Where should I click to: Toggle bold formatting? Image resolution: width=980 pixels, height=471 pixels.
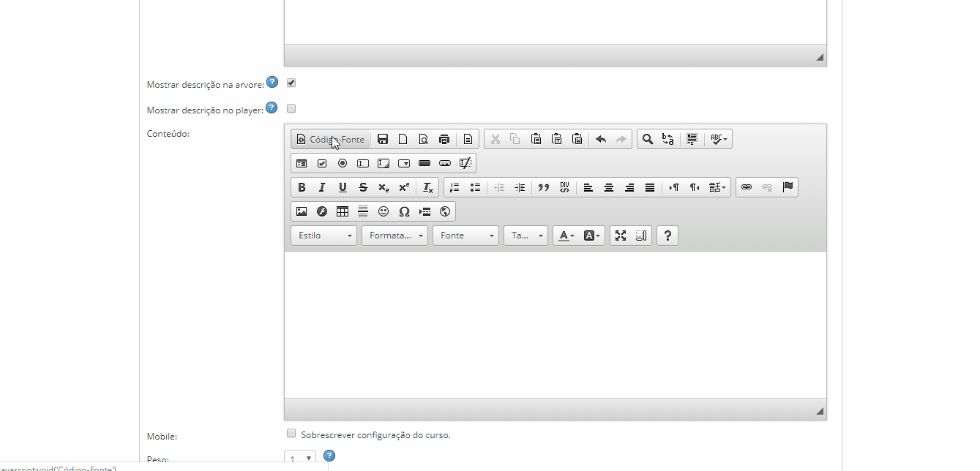302,187
